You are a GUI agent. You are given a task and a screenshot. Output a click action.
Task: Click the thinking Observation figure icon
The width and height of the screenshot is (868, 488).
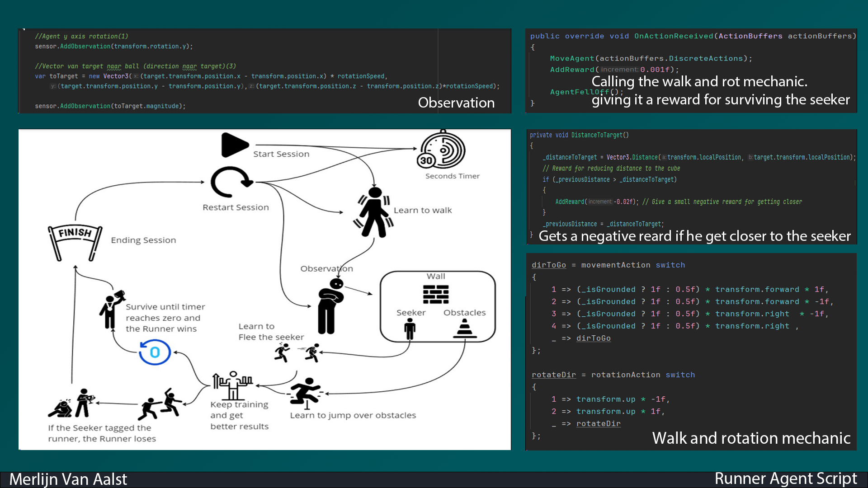[331, 306]
